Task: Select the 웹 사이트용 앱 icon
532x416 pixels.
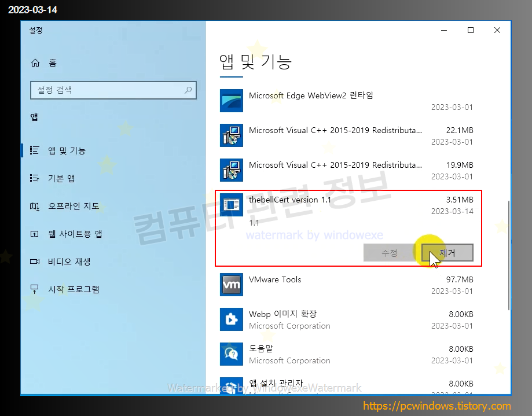Action: point(35,234)
